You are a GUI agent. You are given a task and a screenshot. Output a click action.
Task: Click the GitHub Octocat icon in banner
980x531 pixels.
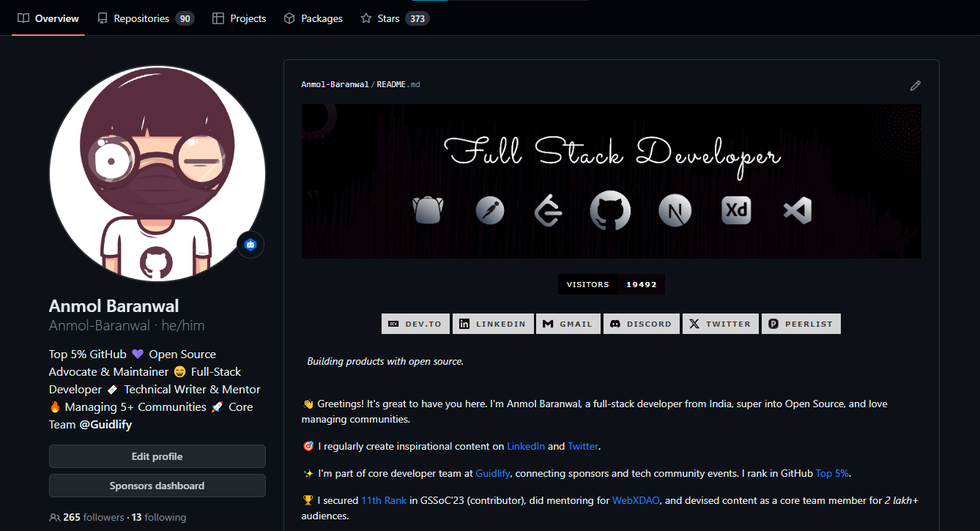click(610, 211)
